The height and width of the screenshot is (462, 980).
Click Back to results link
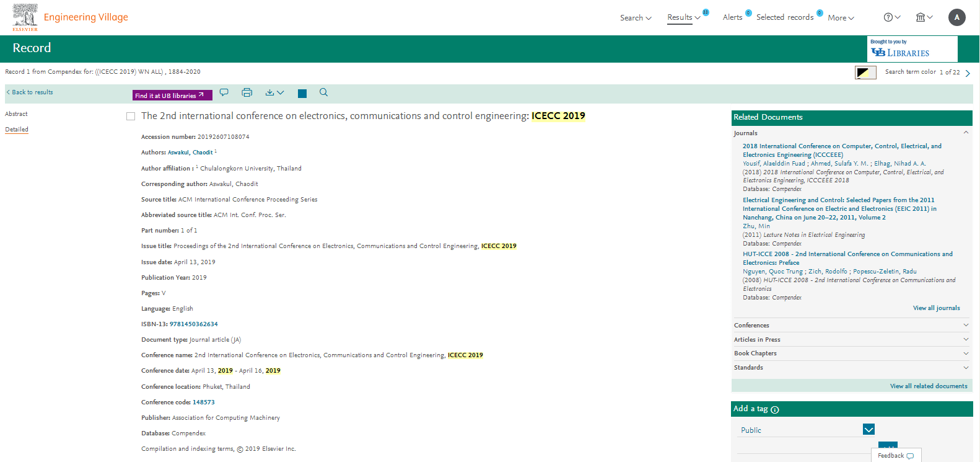(x=30, y=92)
